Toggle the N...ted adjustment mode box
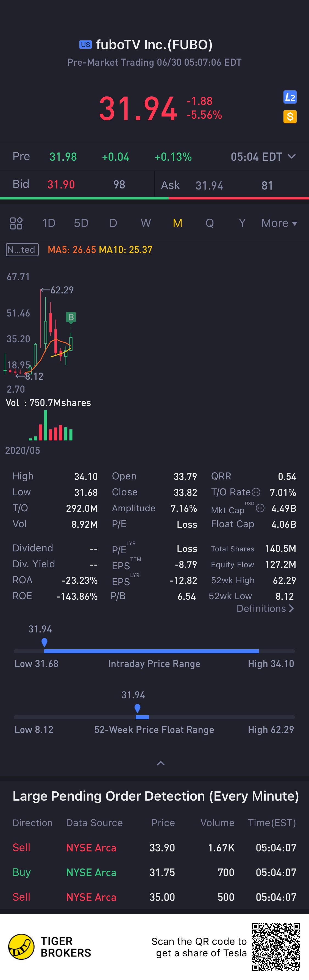Image resolution: width=309 pixels, height=980 pixels. [22, 249]
